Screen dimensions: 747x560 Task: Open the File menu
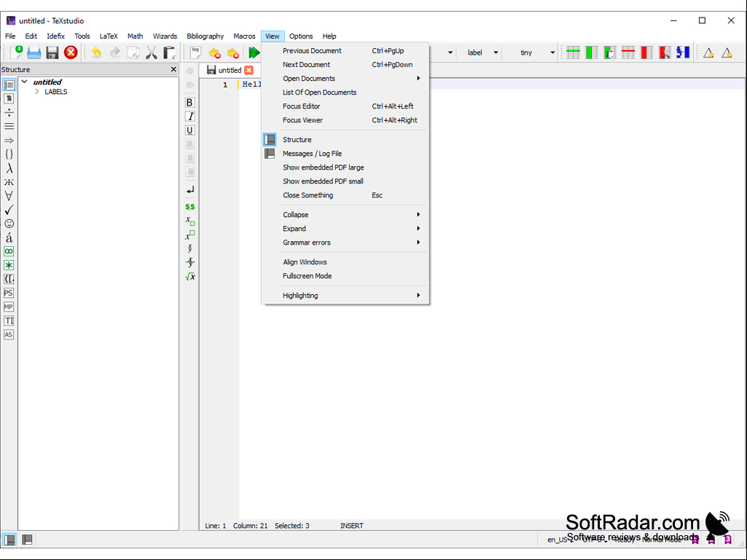(x=10, y=36)
